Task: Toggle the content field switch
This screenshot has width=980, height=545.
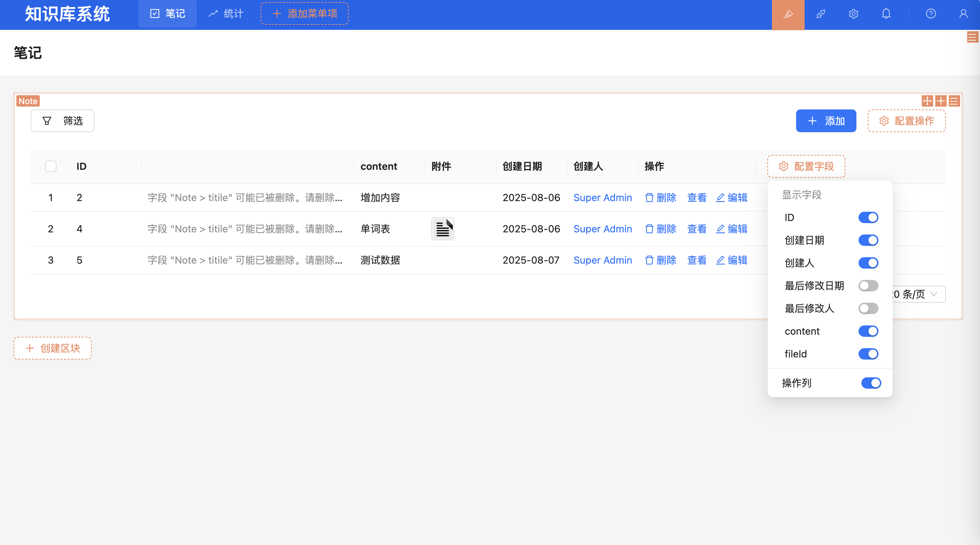Action: [x=868, y=331]
